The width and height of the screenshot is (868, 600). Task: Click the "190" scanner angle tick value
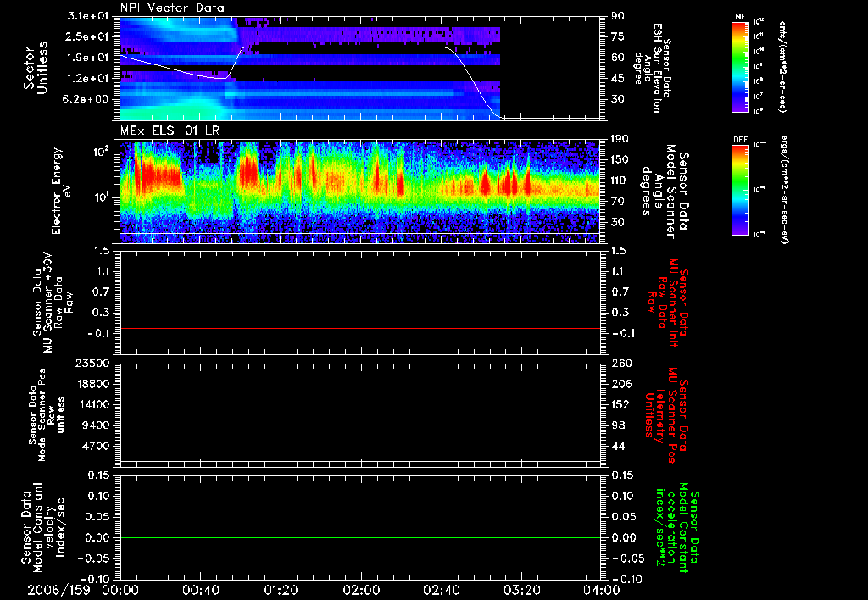[x=620, y=138]
